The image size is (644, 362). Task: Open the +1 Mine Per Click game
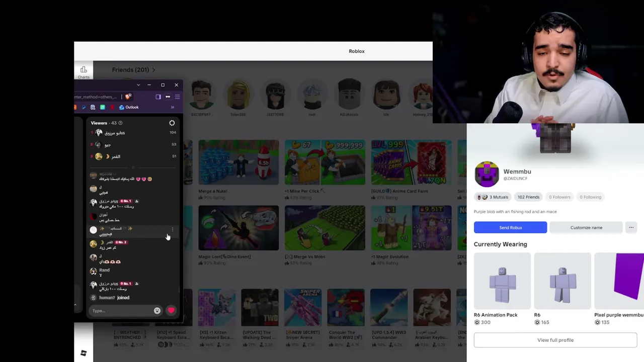(325, 163)
